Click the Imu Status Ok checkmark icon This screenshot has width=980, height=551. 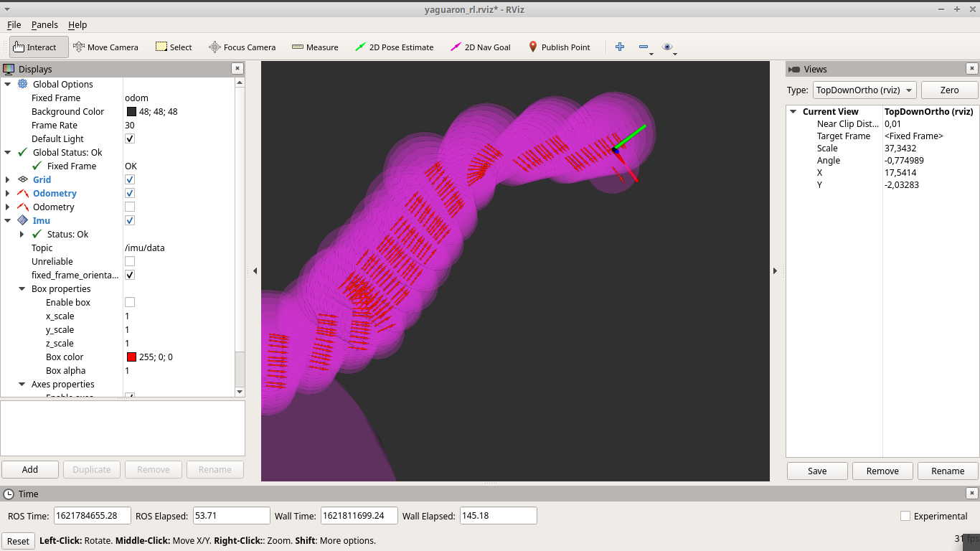point(37,234)
